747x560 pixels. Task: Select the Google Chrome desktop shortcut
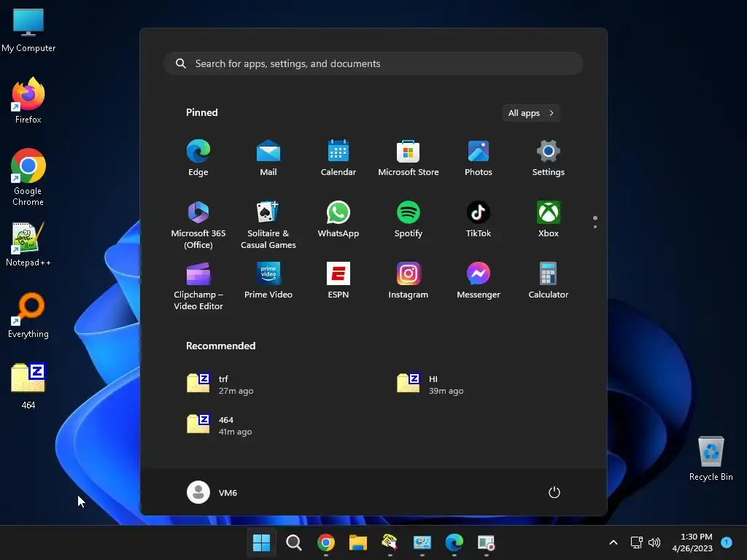point(28,177)
